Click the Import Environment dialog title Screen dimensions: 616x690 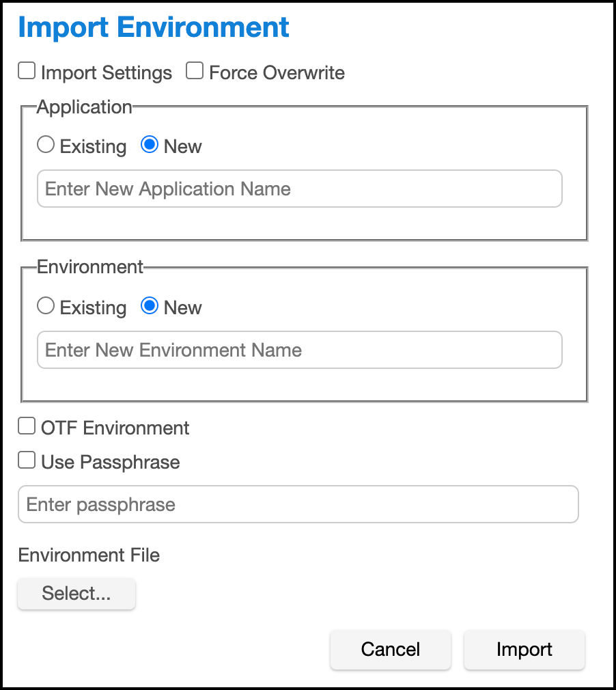154,27
